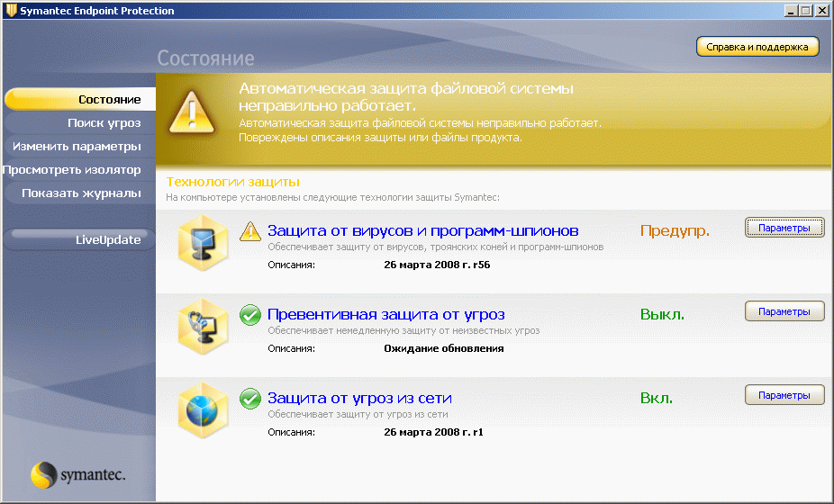Open Поиск угроз in sidebar
Screen dimensions: 834x504
[x=80, y=122]
